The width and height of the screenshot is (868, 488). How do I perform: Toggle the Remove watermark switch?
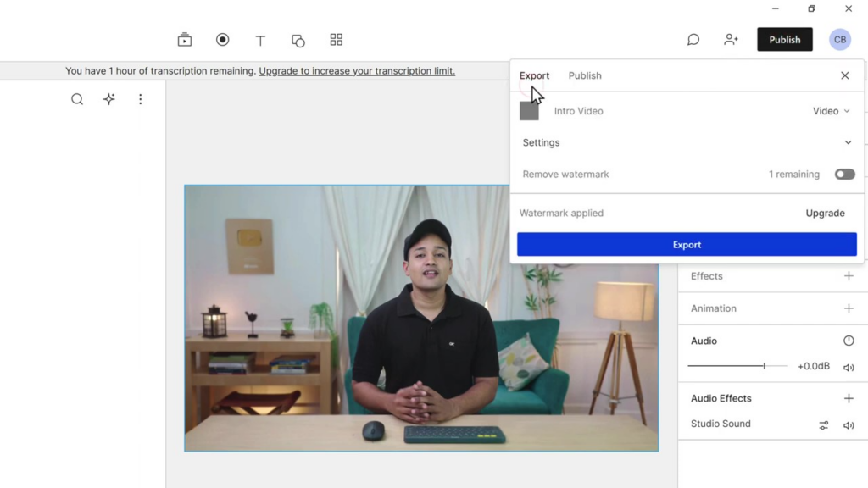[845, 175]
